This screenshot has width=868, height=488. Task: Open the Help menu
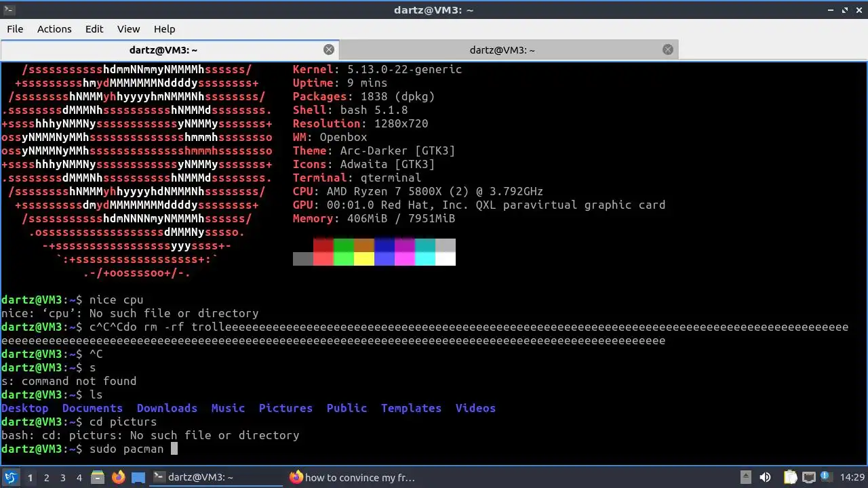pyautogui.click(x=164, y=29)
